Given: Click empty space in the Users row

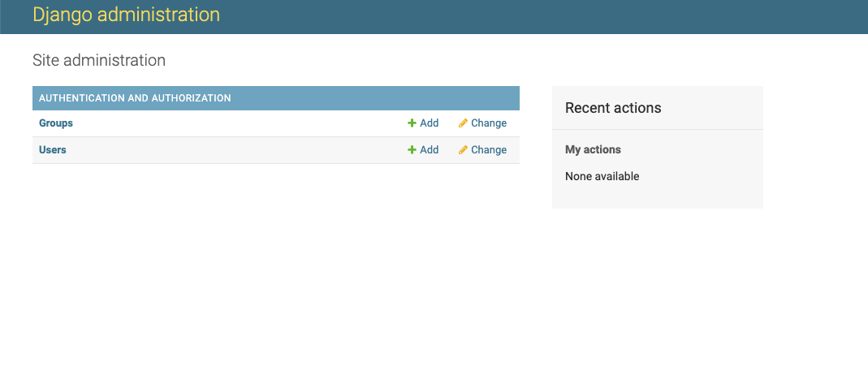Looking at the screenshot, I should (x=244, y=150).
